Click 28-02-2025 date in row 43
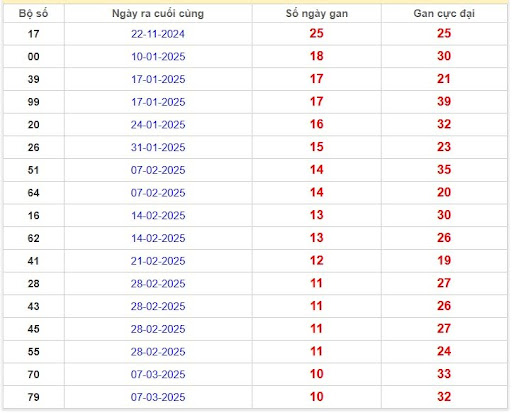The width and height of the screenshot is (512, 413). 158,306
